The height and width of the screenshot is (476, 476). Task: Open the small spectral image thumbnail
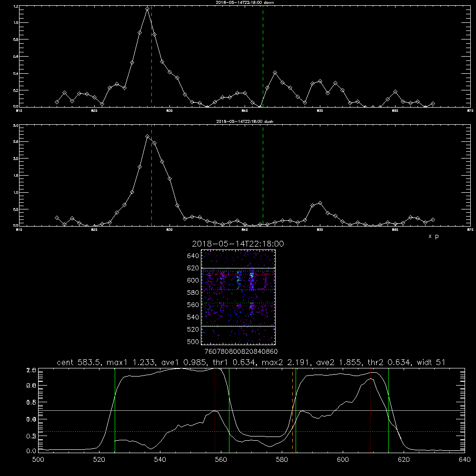pos(238,297)
